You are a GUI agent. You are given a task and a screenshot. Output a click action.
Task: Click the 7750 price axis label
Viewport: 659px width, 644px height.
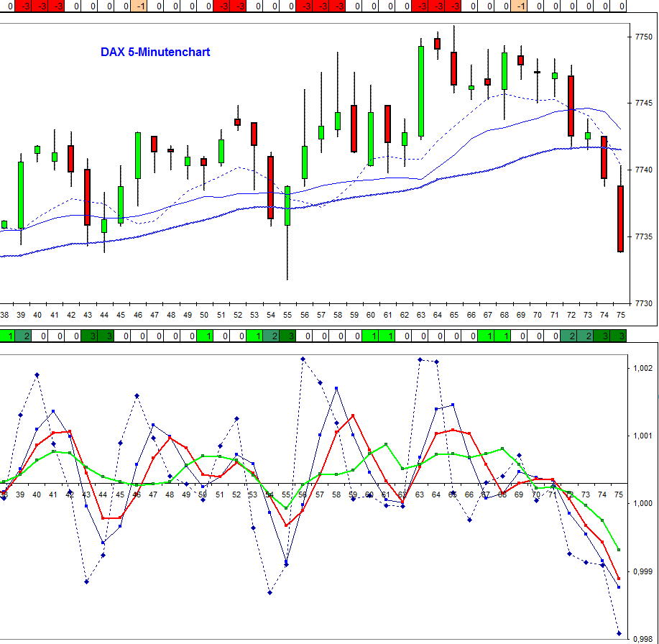click(643, 37)
